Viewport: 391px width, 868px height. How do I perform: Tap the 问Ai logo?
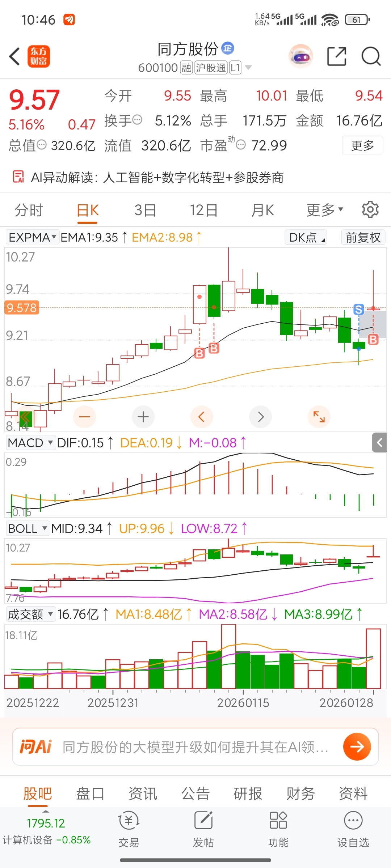36,746
